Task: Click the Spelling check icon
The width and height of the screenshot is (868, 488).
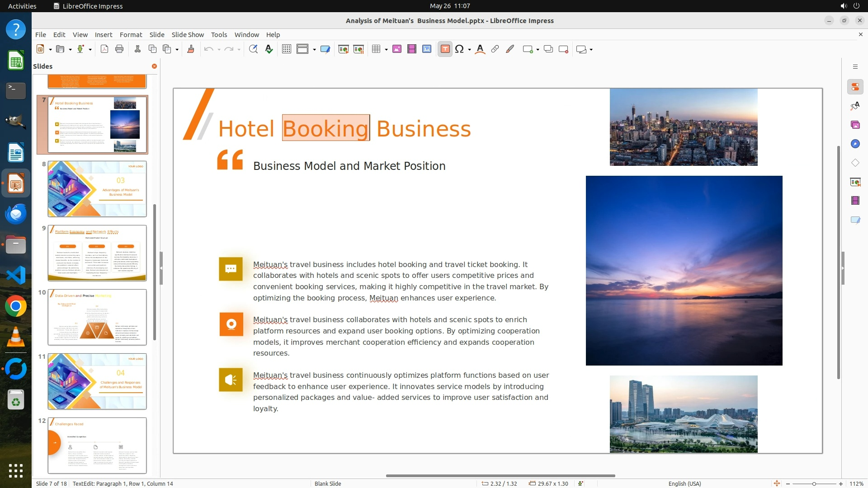Action: coord(269,49)
